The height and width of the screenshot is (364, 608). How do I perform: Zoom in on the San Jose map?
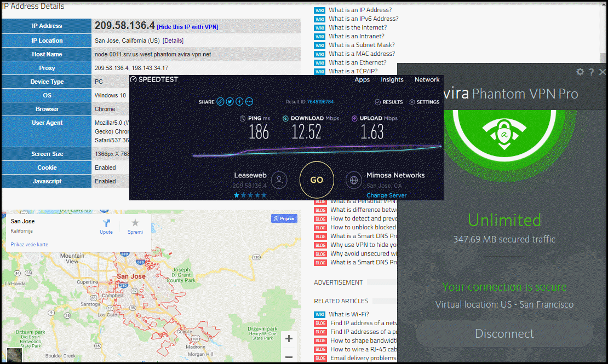pos(289,339)
